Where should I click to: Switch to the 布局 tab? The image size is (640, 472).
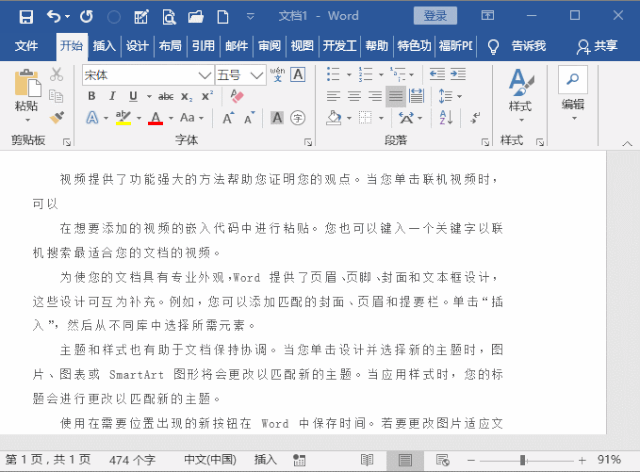pos(170,46)
